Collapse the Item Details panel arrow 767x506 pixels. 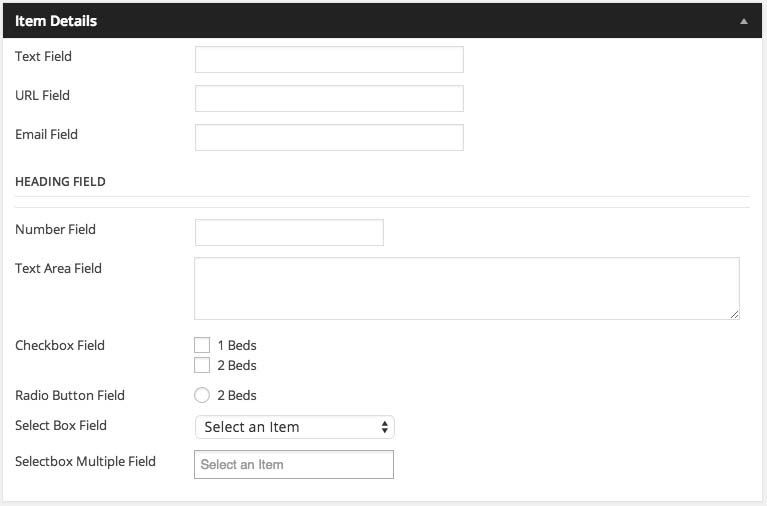(x=743, y=20)
